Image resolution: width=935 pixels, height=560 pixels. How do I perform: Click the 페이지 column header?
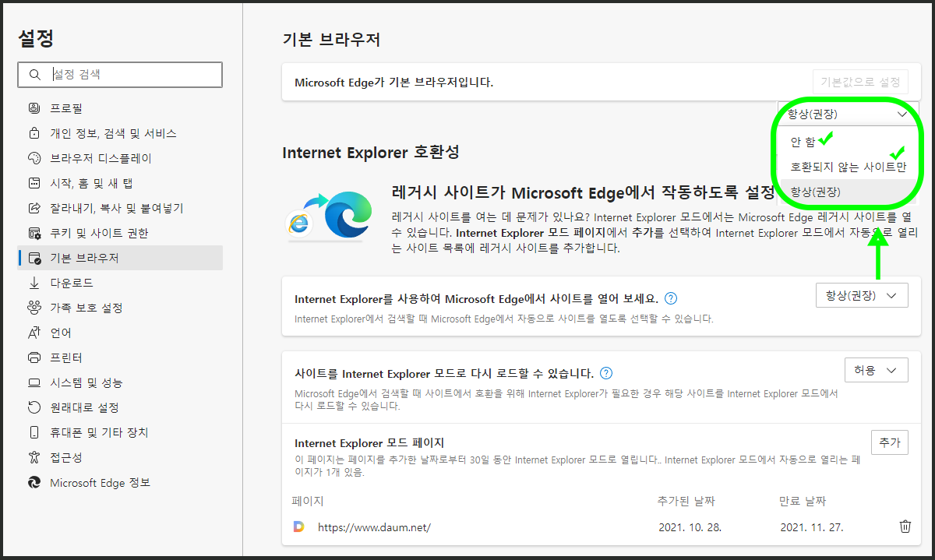click(x=308, y=501)
